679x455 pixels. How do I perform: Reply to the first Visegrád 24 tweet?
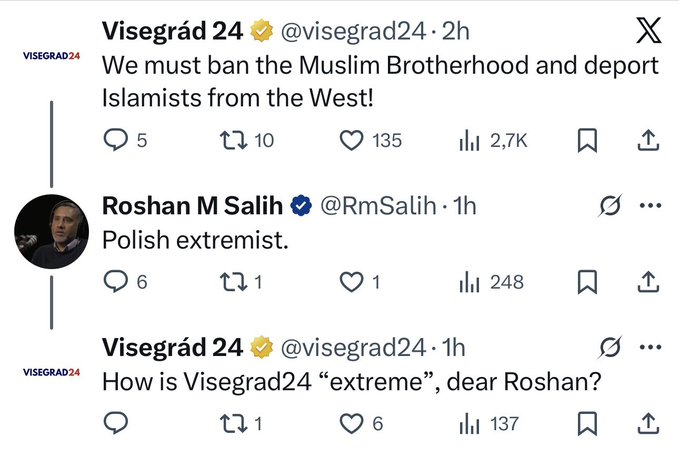[x=116, y=141]
